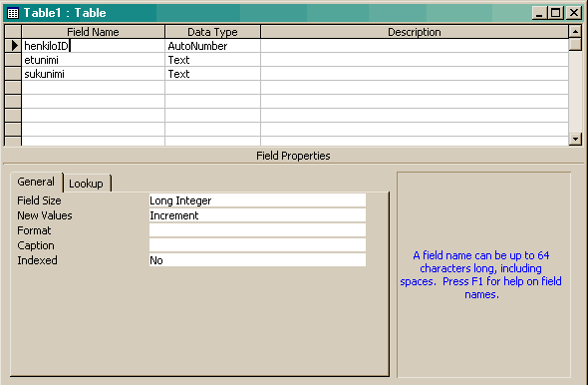Click the etunimi field name cell
Screen dimensions: 588x385
pyautogui.click(x=94, y=60)
